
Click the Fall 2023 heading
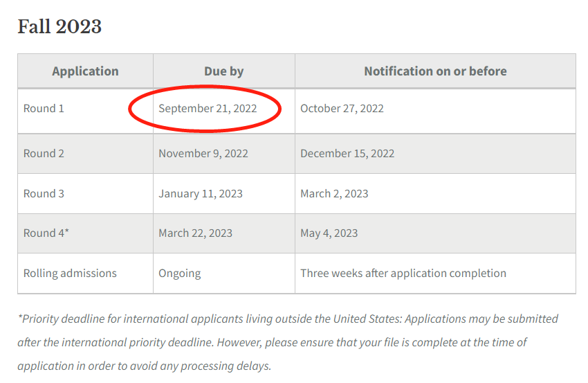[x=59, y=26]
